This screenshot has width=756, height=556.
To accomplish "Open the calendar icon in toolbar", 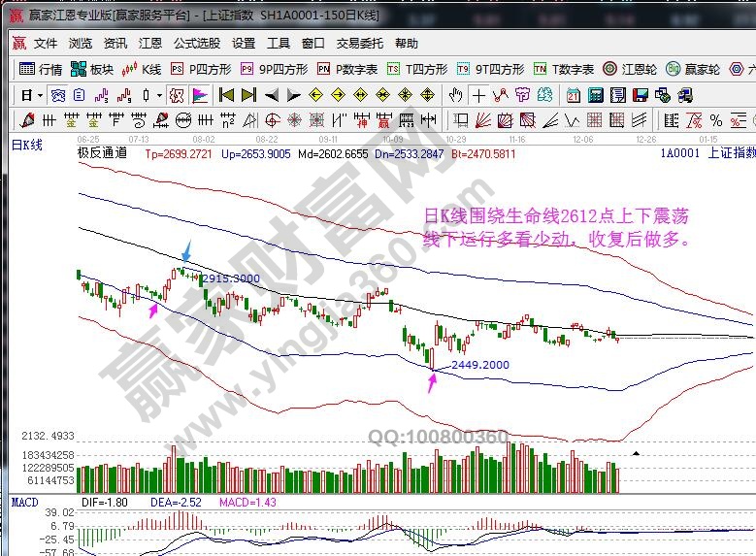I will point(574,95).
